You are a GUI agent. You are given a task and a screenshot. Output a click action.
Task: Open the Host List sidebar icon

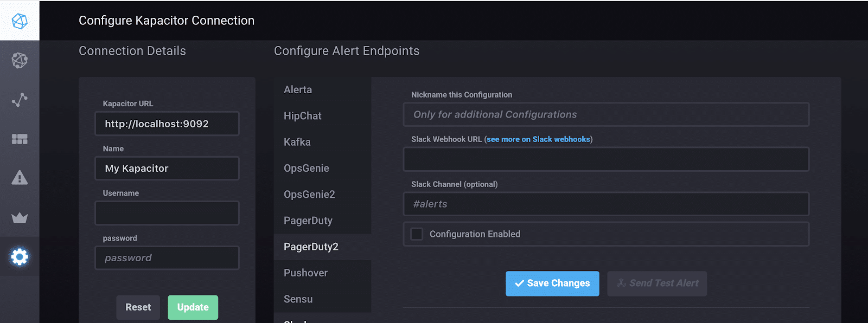click(20, 60)
